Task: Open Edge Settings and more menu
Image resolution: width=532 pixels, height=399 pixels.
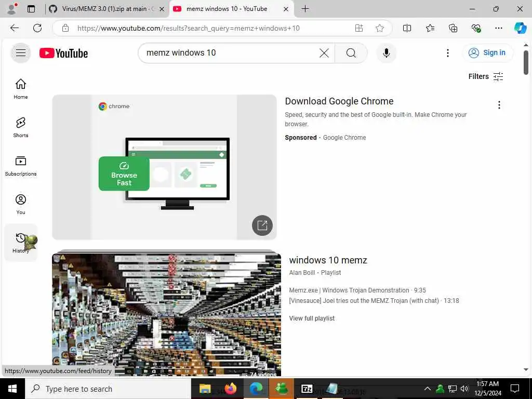Action: 498,28
